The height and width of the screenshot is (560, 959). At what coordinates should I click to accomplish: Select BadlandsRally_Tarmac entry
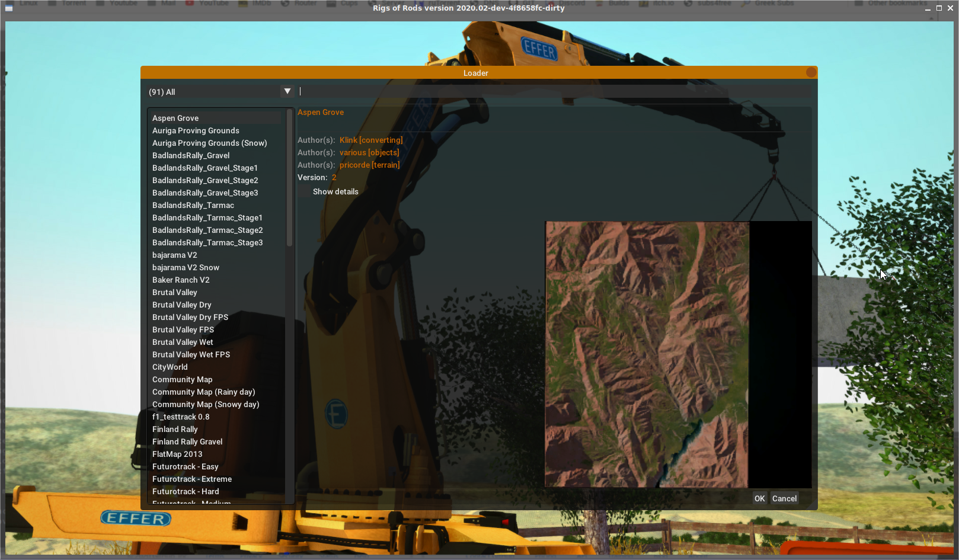click(x=216, y=205)
